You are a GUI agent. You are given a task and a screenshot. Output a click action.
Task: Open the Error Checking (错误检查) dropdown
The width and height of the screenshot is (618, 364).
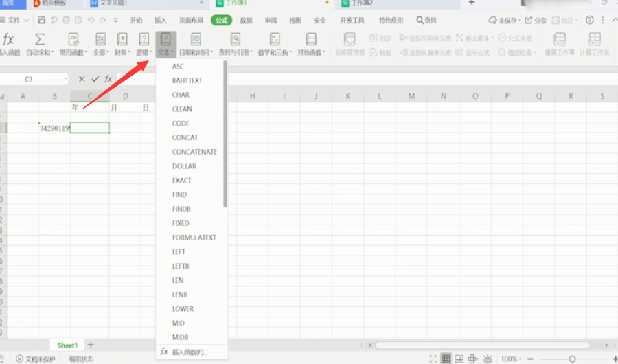(516, 52)
